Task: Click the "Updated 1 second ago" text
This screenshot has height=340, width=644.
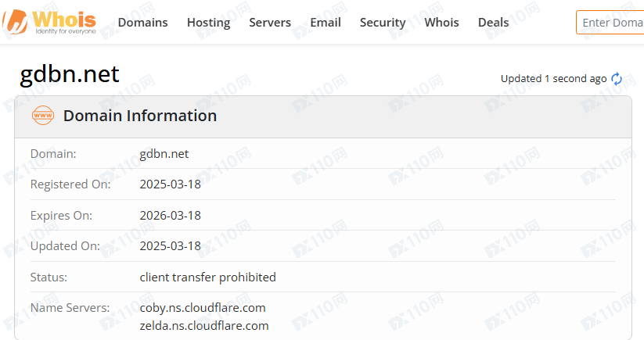Action: pos(553,79)
